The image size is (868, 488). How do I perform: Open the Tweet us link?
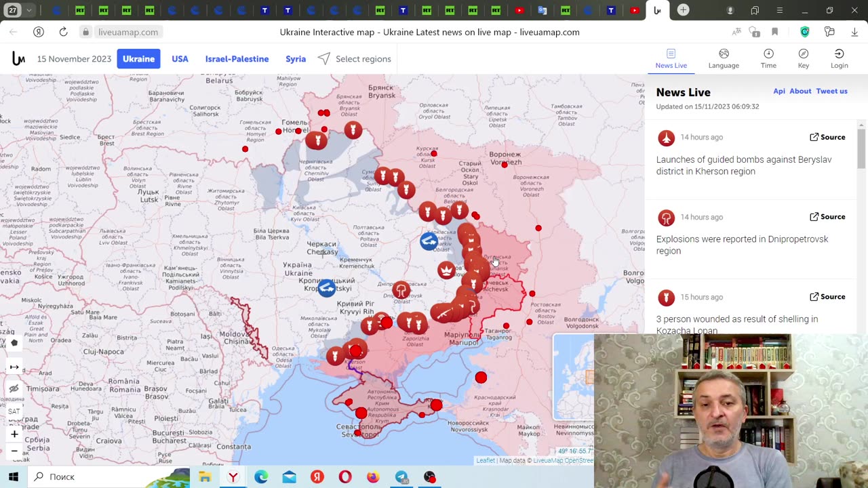(x=831, y=91)
